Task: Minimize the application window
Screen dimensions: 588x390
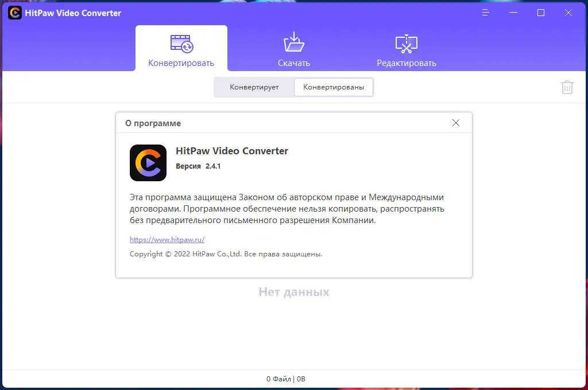Action: coord(513,12)
